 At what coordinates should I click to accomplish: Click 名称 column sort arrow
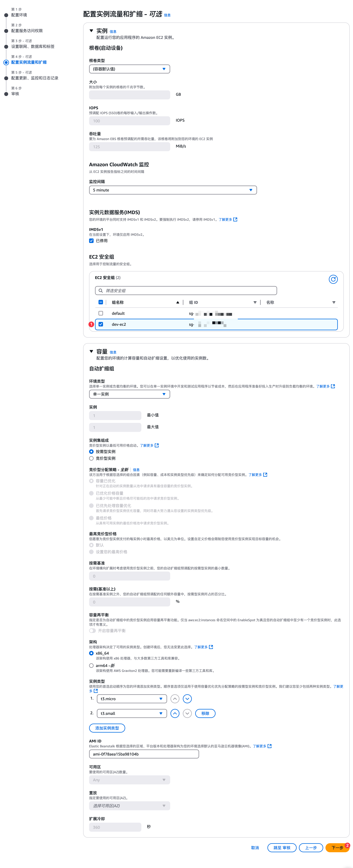[333, 303]
